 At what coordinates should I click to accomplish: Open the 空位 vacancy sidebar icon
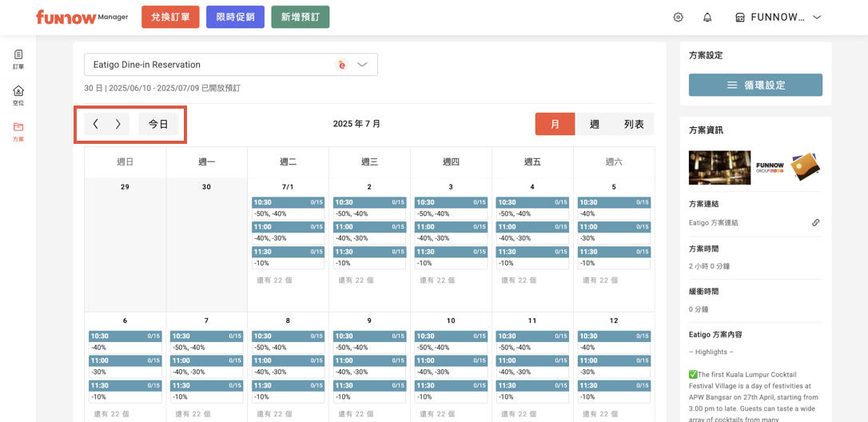[18, 95]
